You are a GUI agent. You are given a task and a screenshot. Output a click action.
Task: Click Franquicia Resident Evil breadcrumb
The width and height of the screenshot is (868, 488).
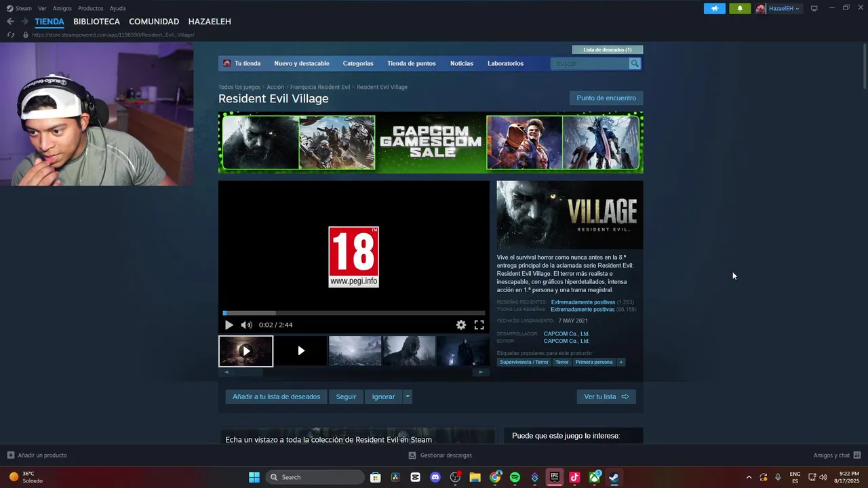(x=320, y=87)
